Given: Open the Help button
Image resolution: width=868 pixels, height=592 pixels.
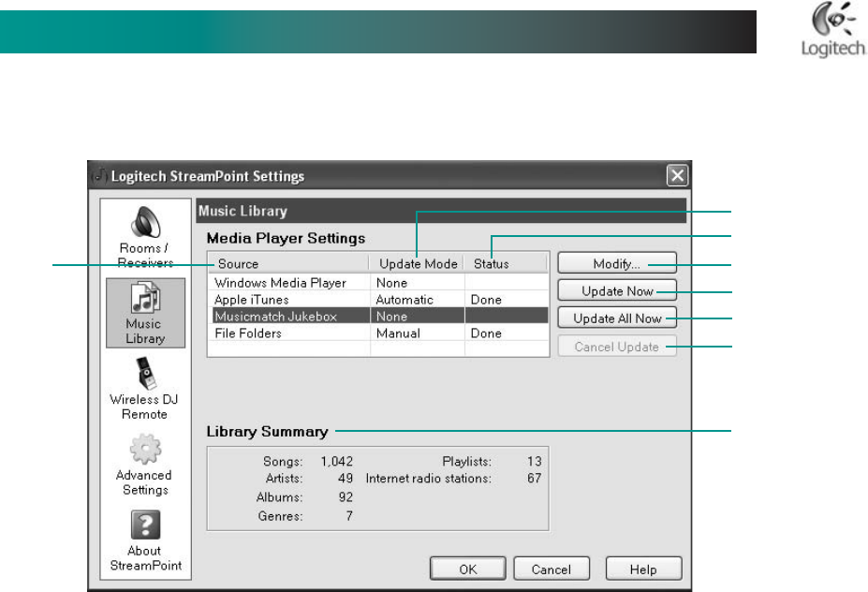Looking at the screenshot, I should tap(643, 570).
